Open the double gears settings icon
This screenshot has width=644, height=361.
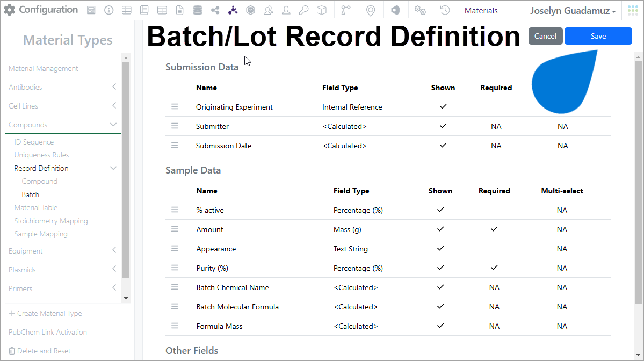click(420, 10)
